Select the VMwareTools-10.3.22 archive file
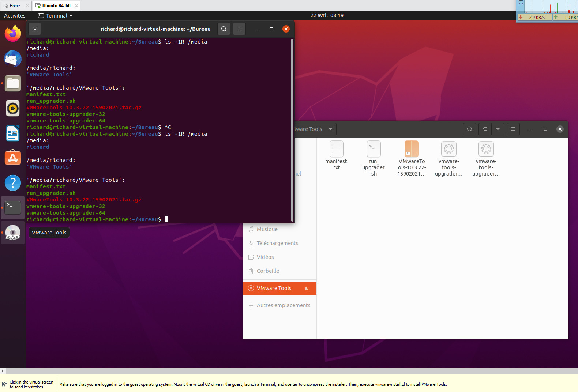 pos(412,149)
